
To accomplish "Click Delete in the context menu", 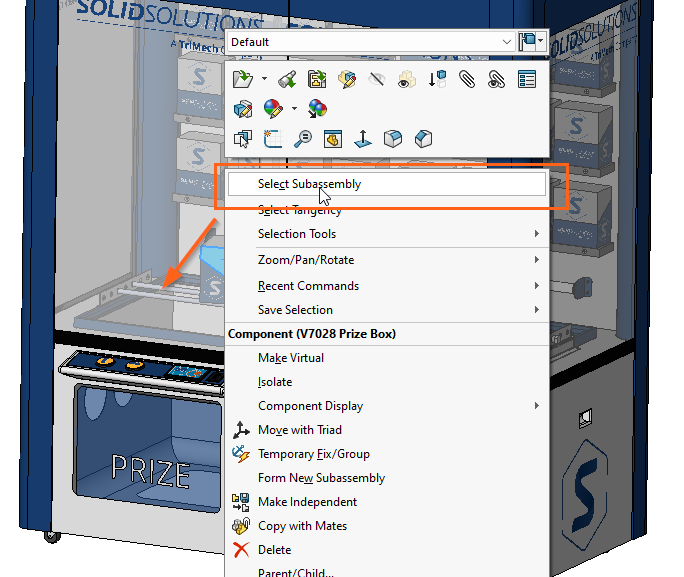I will click(274, 550).
